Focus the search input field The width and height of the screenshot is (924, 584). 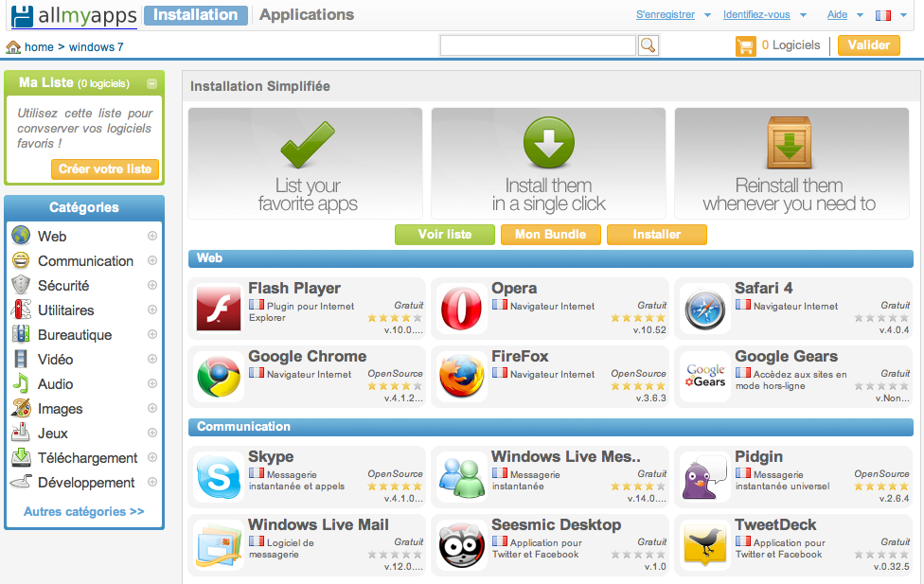tap(538, 45)
